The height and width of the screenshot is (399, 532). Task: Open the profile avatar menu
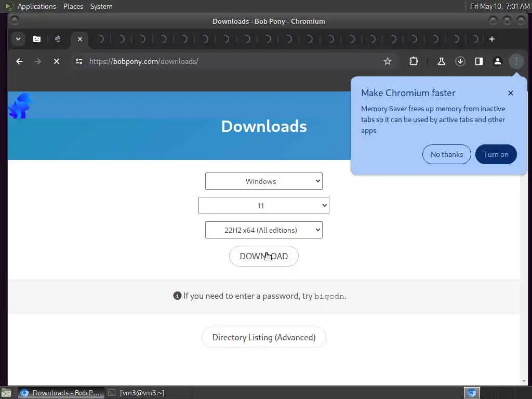tap(498, 61)
